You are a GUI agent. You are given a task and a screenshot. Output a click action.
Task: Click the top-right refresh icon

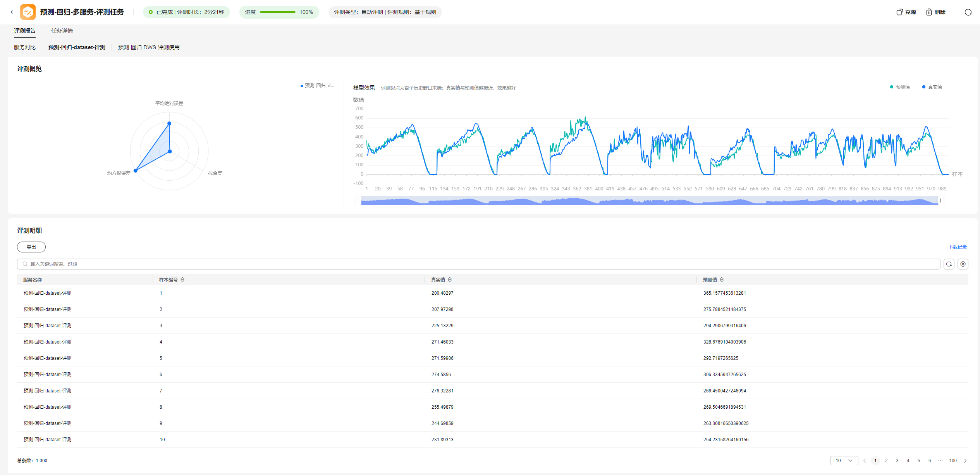[x=968, y=12]
